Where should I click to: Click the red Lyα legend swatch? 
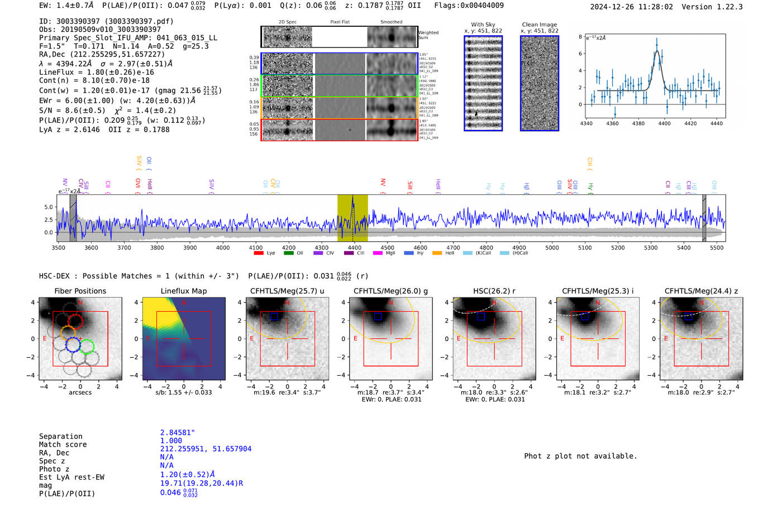coord(258,253)
